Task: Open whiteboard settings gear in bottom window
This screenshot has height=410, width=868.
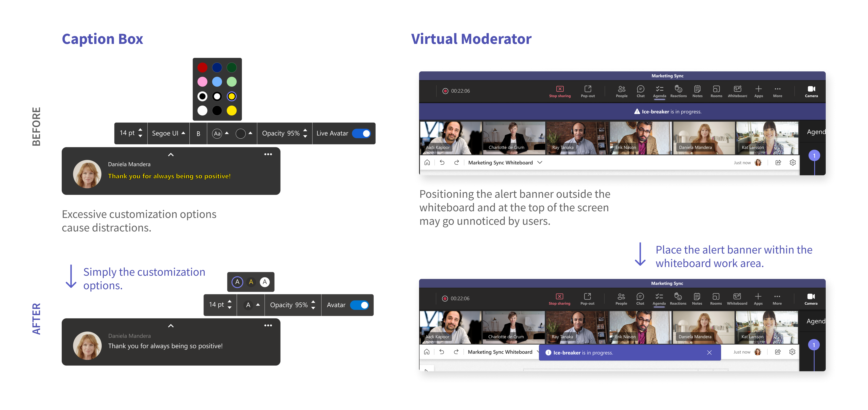Action: tap(792, 352)
